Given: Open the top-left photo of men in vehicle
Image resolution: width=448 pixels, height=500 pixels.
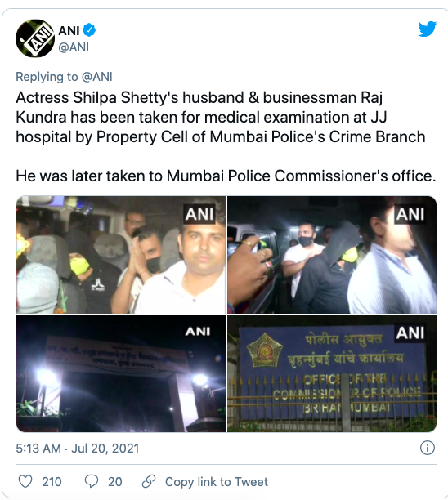Looking at the screenshot, I should pos(121,255).
